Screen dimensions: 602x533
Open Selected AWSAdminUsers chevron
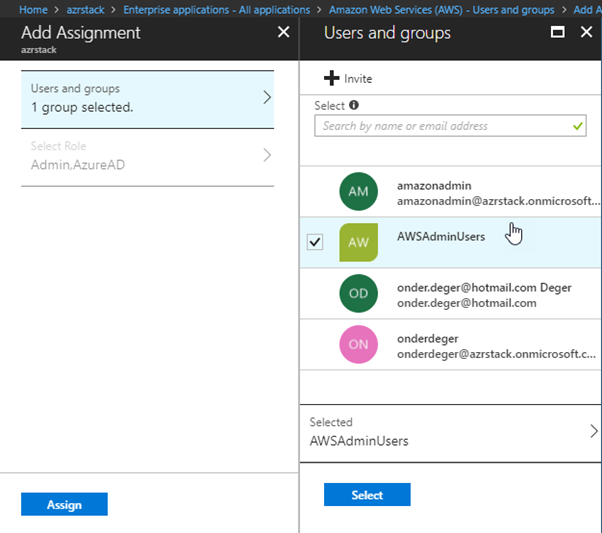tap(594, 431)
